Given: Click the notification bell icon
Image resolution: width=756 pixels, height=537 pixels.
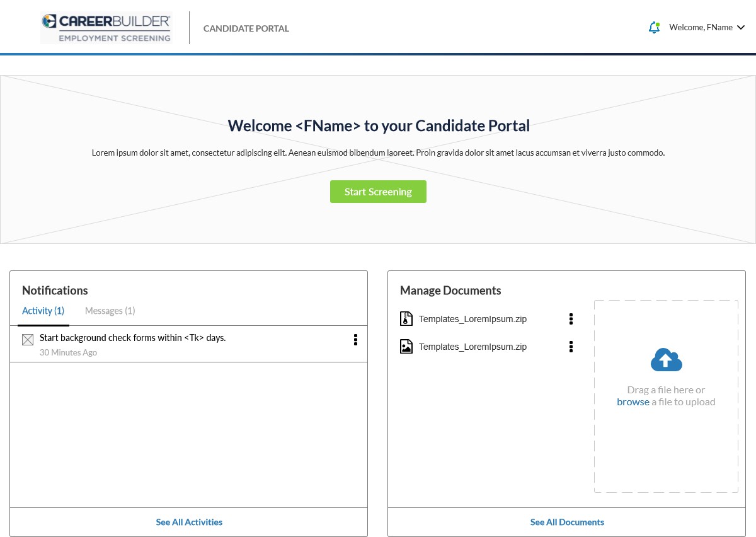Looking at the screenshot, I should (x=654, y=28).
